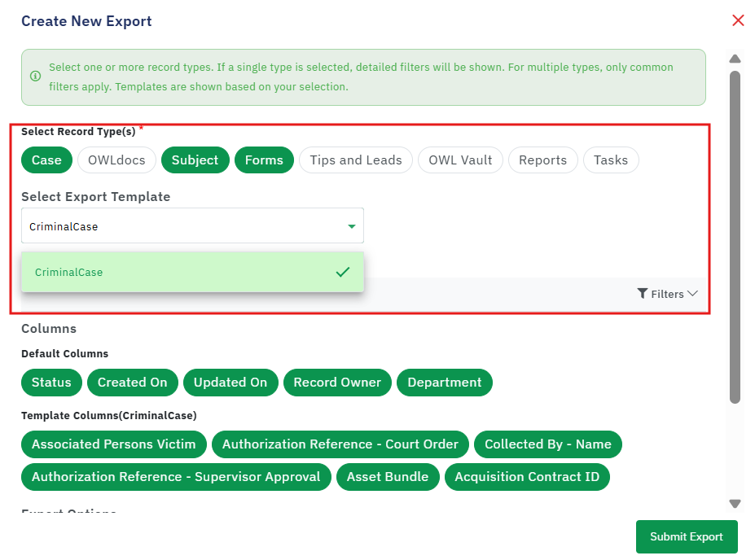Toggle the Collected By - Name column

click(548, 444)
